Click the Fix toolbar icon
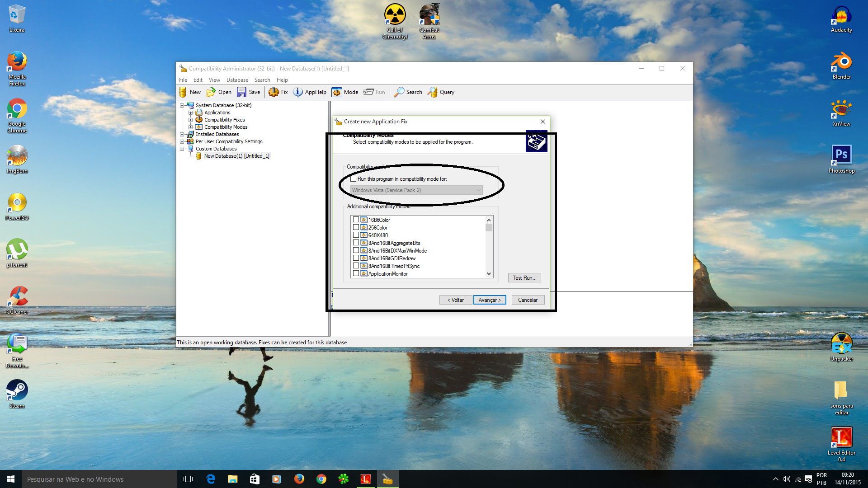The image size is (868, 488). [x=274, y=92]
